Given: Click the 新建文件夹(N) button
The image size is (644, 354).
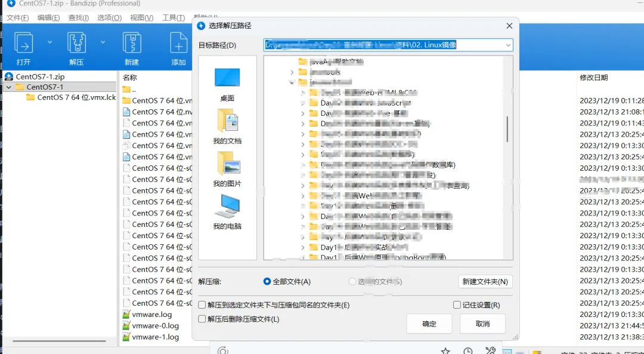Looking at the screenshot, I should (485, 282).
